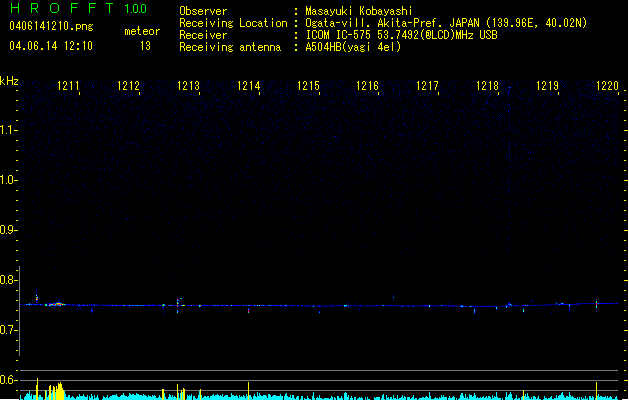This screenshot has height=400, width=629.
Task: Click the Receiving antenna field label
Action: 230,47
